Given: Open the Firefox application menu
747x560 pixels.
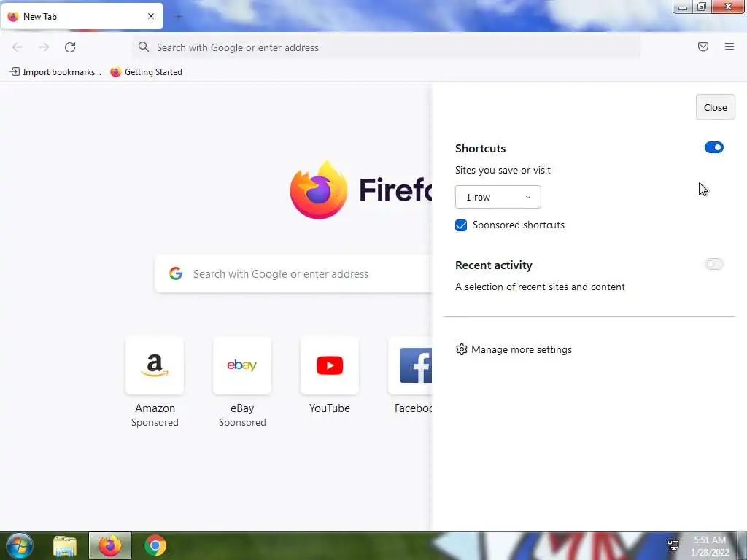Looking at the screenshot, I should coord(729,47).
